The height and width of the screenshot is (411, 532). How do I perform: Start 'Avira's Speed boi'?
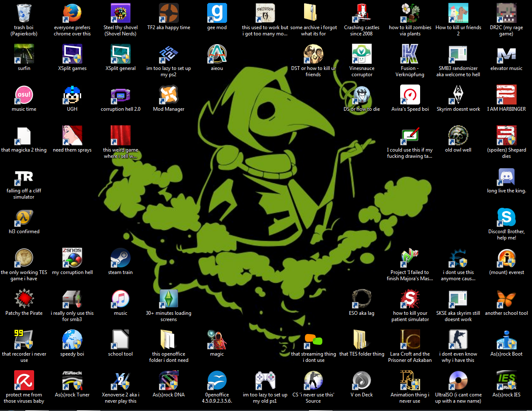(x=410, y=95)
